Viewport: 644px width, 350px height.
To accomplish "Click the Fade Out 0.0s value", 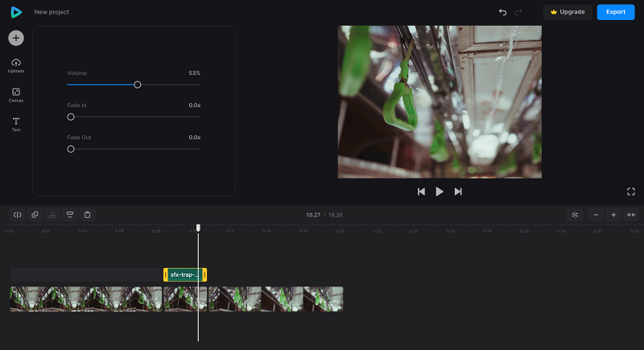I will (x=194, y=138).
